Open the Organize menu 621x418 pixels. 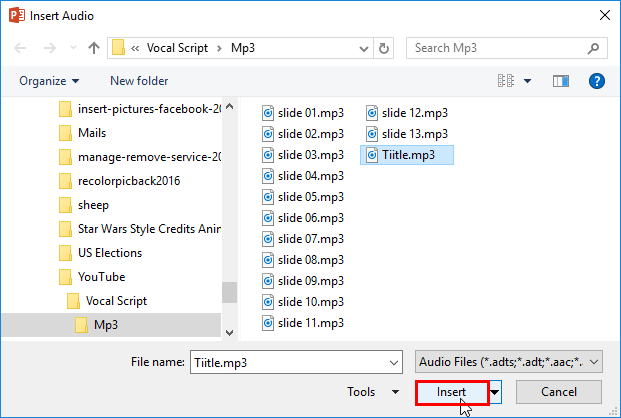pyautogui.click(x=49, y=81)
